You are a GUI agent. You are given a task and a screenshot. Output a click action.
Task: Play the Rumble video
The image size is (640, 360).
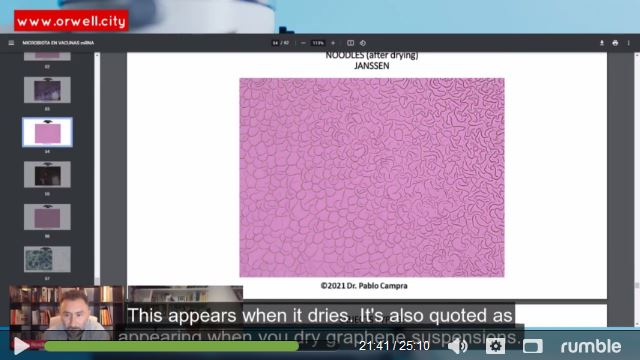click(x=21, y=346)
